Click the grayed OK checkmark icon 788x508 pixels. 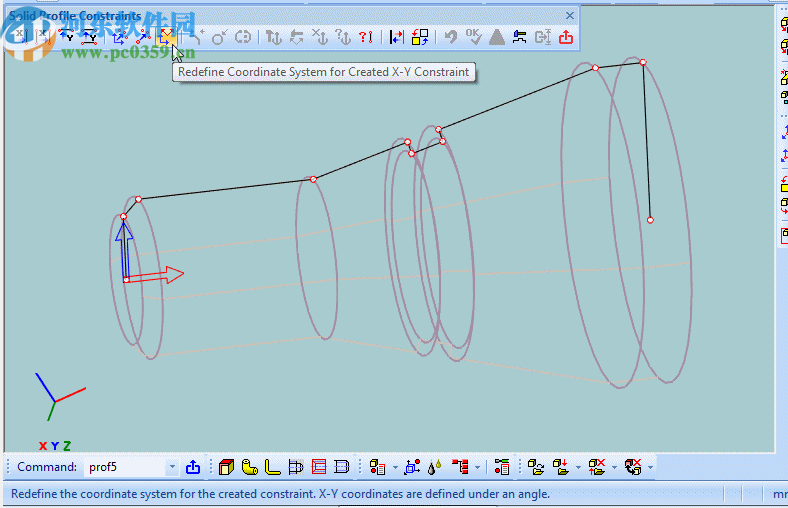(473, 37)
